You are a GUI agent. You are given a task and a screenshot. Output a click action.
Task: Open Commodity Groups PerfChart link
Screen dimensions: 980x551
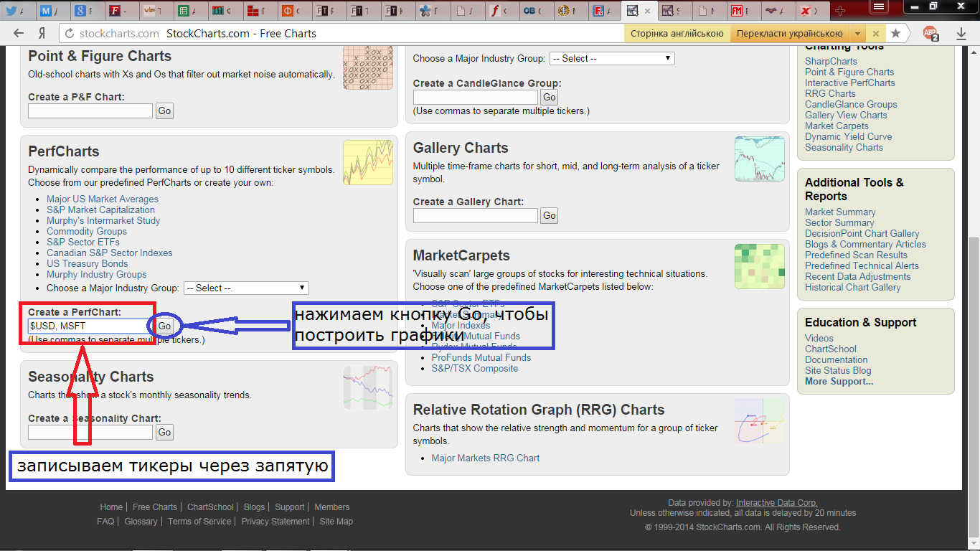87,231
